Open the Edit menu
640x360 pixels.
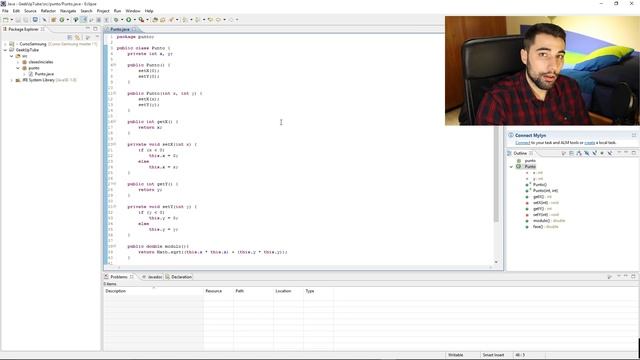16,11
